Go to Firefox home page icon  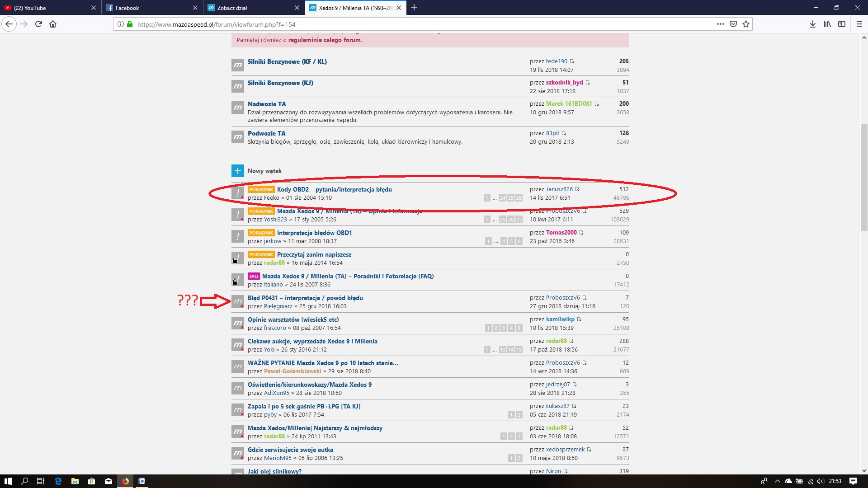(53, 24)
